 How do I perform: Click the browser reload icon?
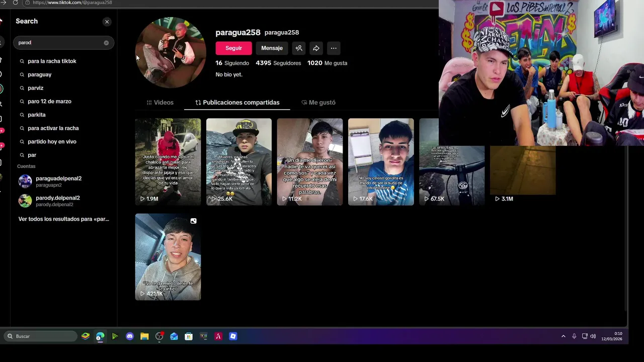click(x=15, y=3)
